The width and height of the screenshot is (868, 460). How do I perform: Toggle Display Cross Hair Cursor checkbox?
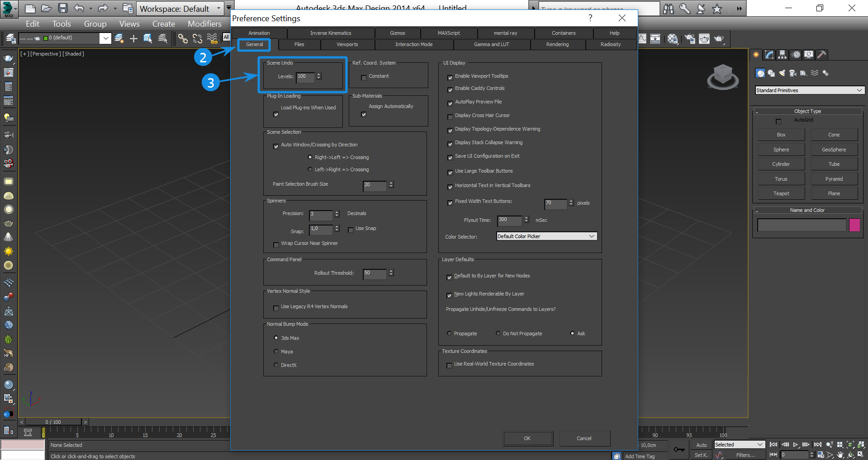[450, 117]
